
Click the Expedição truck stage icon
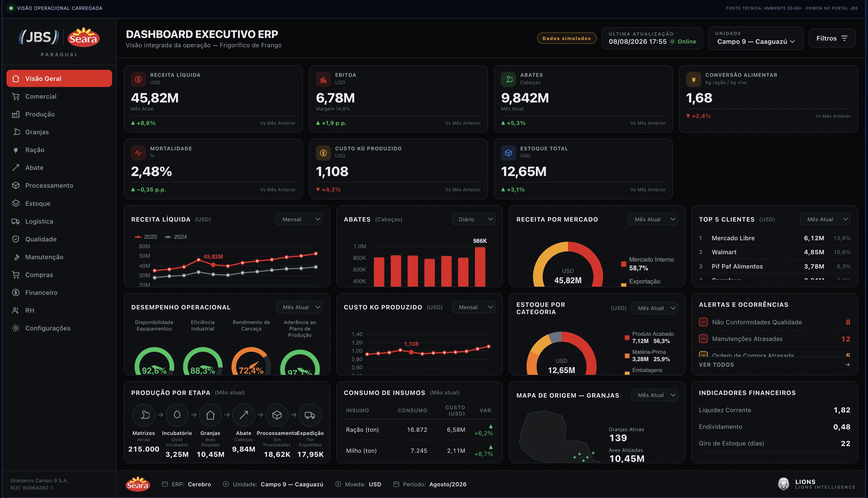click(x=310, y=415)
